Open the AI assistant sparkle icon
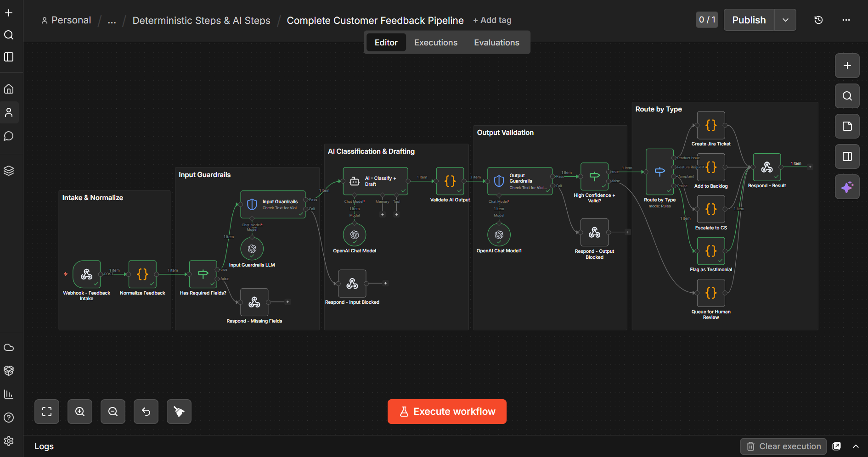This screenshot has width=868, height=457. (x=847, y=187)
